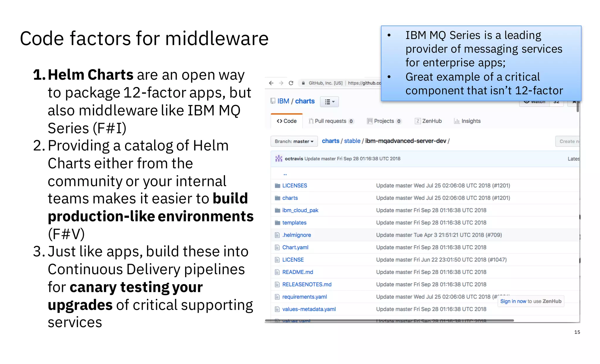Click the GitHub address bar URL
This screenshot has width=600, height=364.
364,83
